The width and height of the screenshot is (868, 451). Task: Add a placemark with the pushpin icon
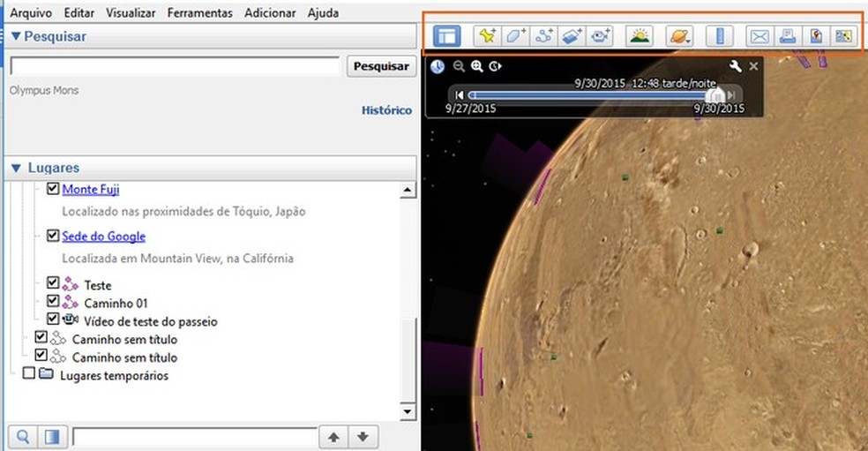click(488, 36)
